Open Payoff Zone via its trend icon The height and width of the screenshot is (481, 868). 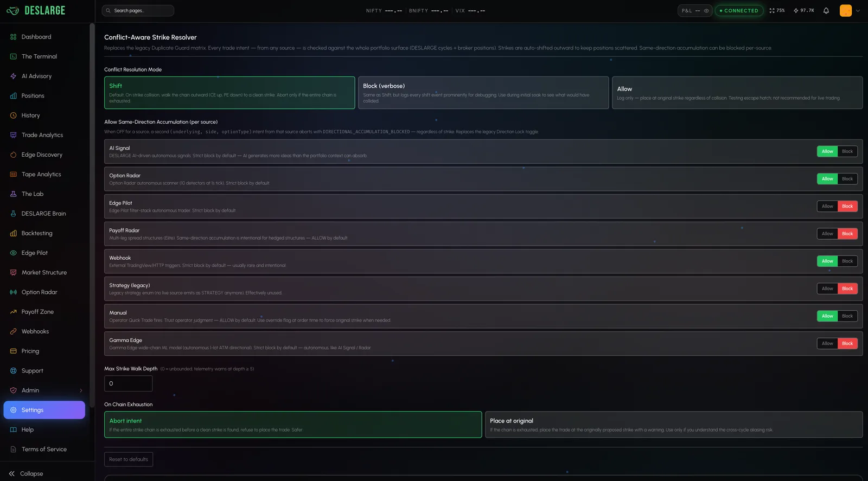14,312
